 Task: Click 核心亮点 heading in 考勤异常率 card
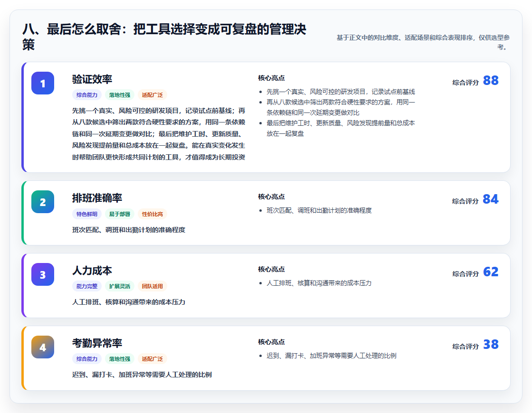click(x=271, y=342)
